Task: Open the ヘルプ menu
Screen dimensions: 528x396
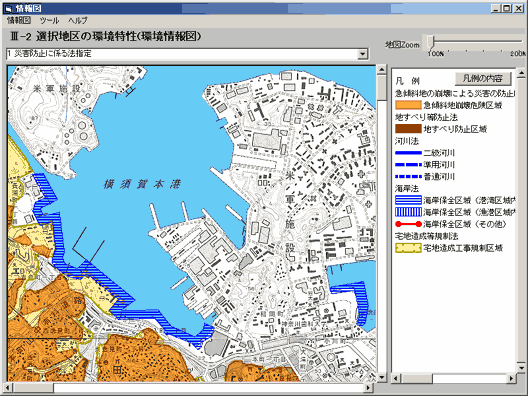Action: pos(78,20)
